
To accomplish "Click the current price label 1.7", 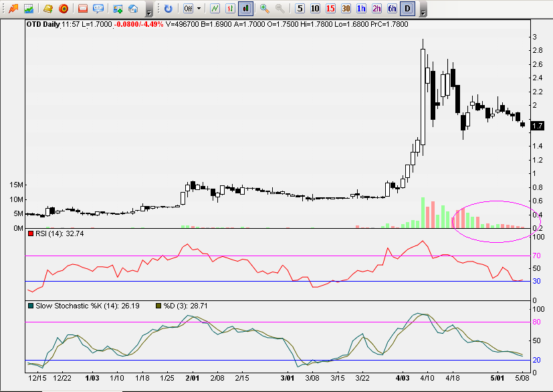I will pyautogui.click(x=537, y=126).
